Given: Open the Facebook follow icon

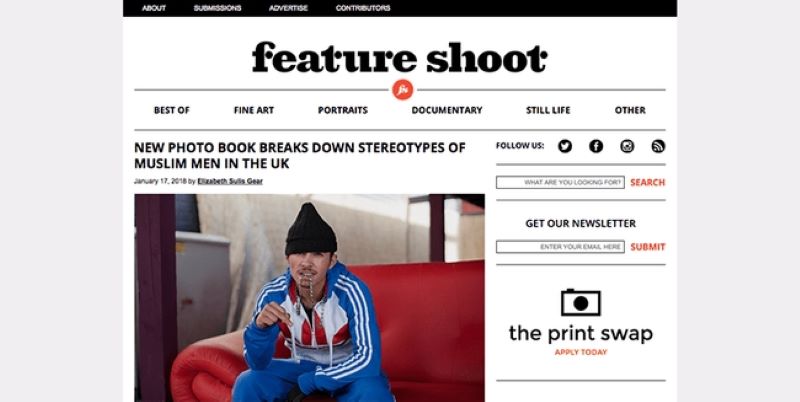Looking at the screenshot, I should click(596, 146).
